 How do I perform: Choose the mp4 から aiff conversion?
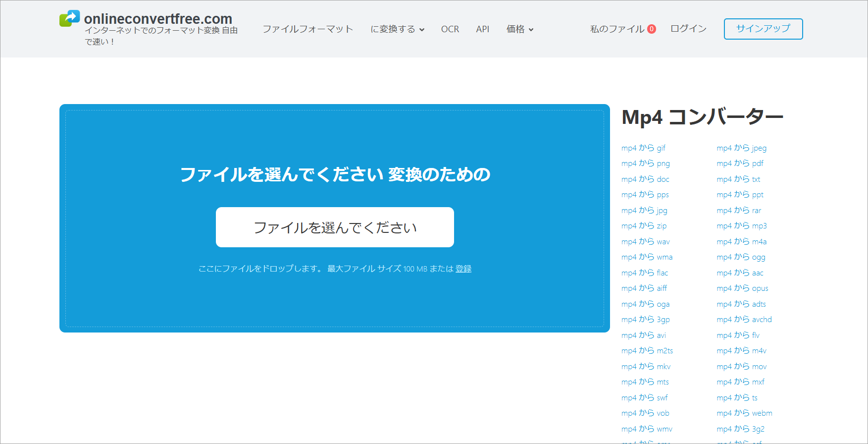point(644,288)
